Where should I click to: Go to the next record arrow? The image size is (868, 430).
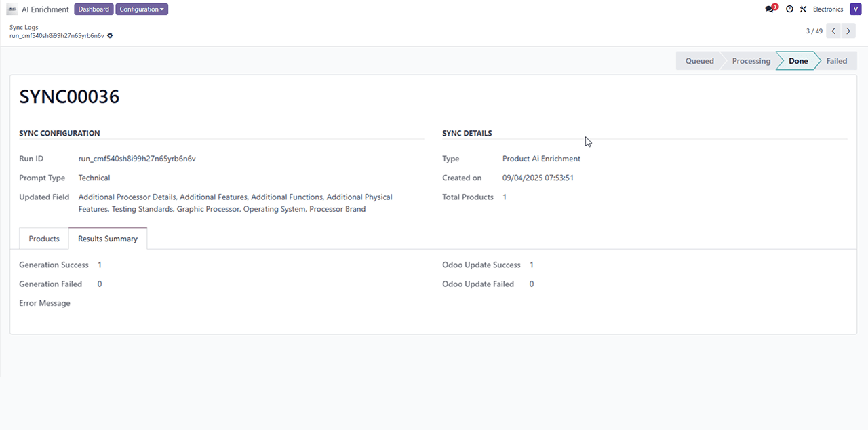[848, 31]
